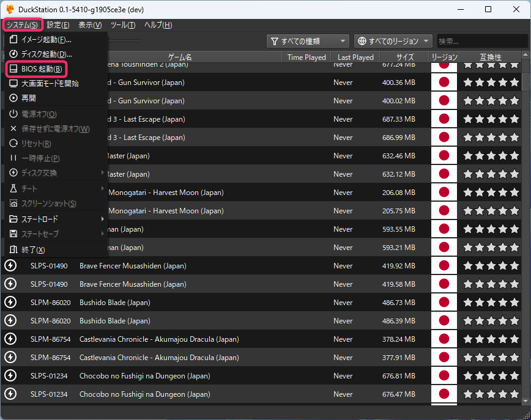The width and height of the screenshot is (531, 420).
Task: Expand the ステートセーブ submenu
Action: [x=56, y=234]
